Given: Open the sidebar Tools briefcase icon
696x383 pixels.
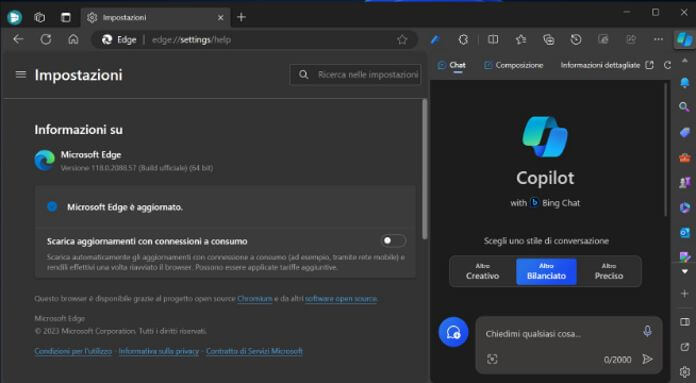Looking at the screenshot, I should (684, 157).
